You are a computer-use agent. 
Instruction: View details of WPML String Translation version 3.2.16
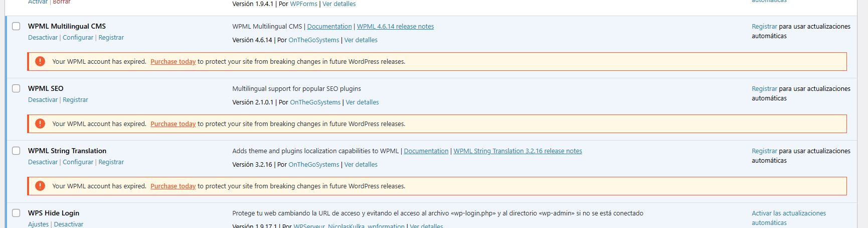[x=361, y=165]
